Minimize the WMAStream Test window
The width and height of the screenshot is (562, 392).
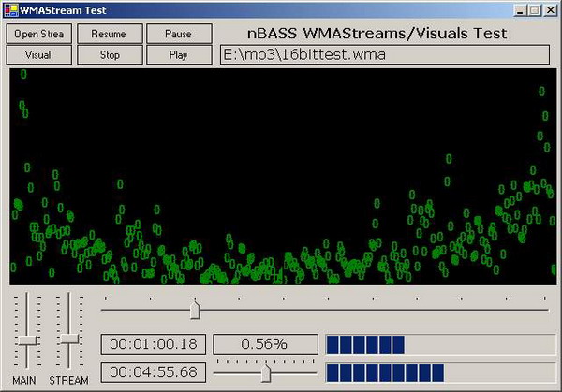pos(520,10)
